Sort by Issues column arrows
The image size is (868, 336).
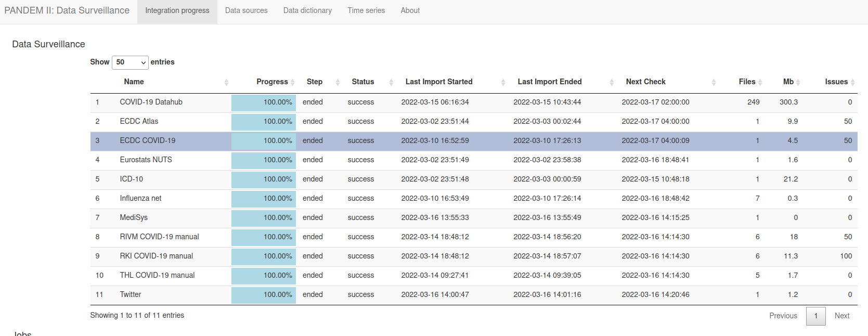(852, 82)
